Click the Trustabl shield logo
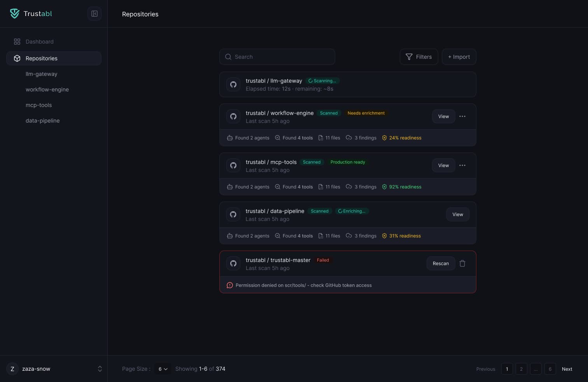Screen dimensions: 588x382 click(x=15, y=14)
